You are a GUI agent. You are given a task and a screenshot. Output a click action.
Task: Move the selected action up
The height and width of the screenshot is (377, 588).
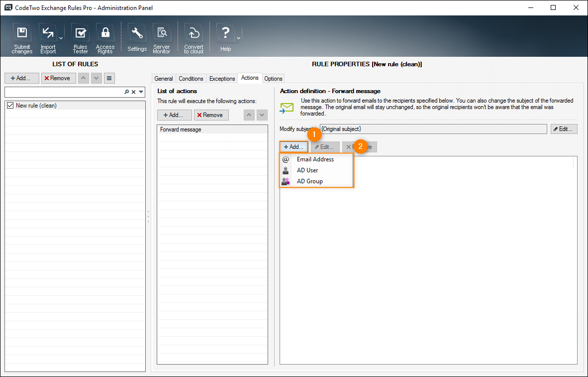pyautogui.click(x=249, y=115)
